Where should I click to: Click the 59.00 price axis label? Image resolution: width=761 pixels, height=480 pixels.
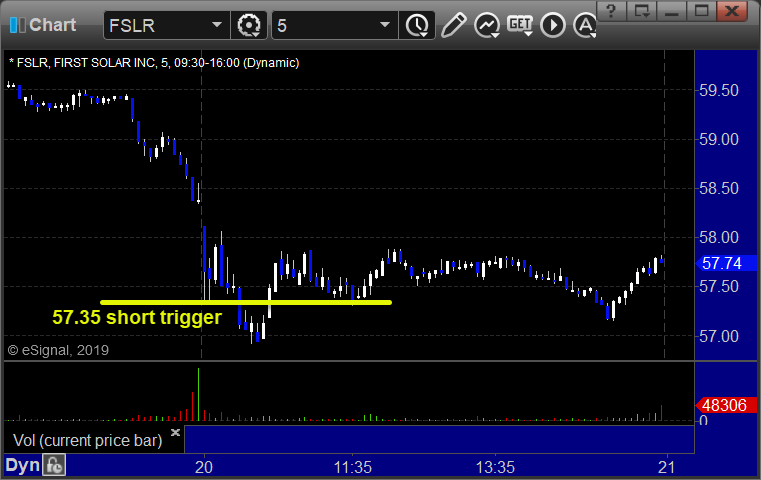click(x=719, y=139)
